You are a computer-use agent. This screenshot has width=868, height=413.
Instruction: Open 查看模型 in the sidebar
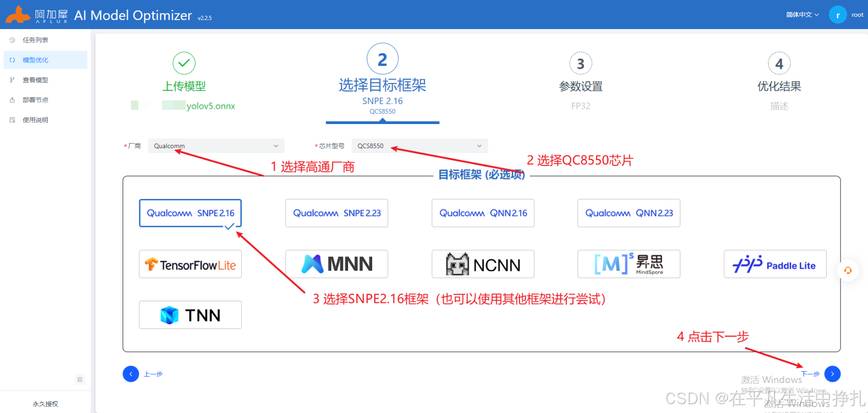tap(45, 80)
